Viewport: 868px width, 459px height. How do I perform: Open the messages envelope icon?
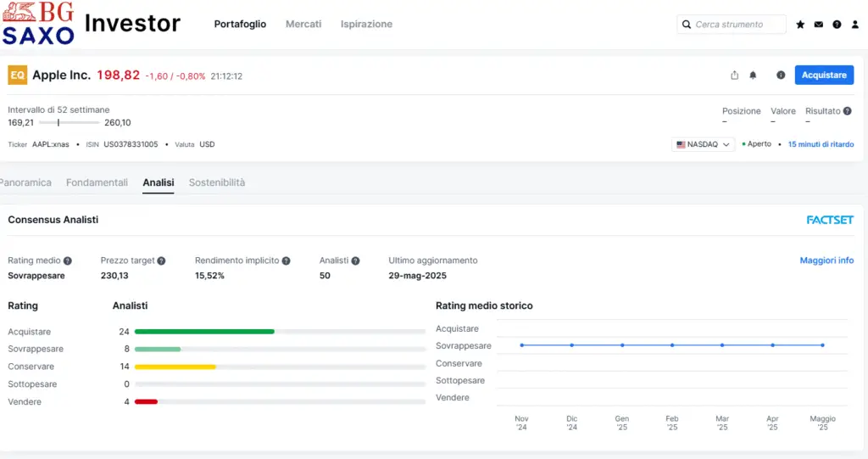point(818,25)
